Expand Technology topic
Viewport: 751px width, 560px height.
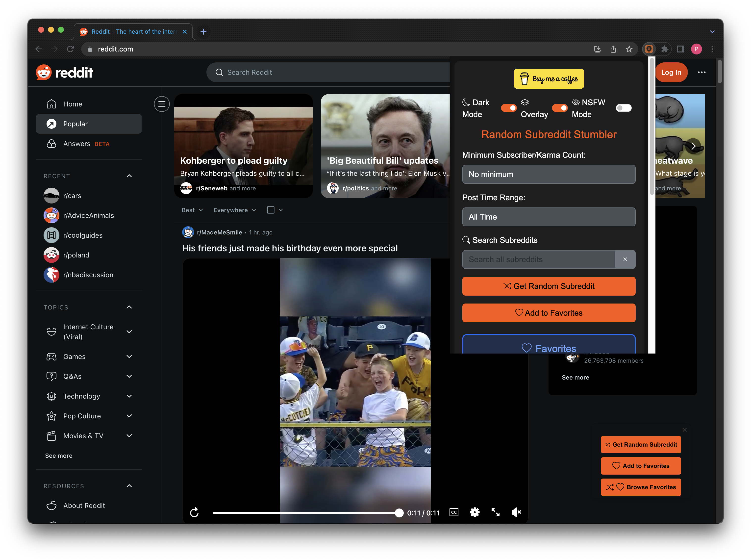129,396
